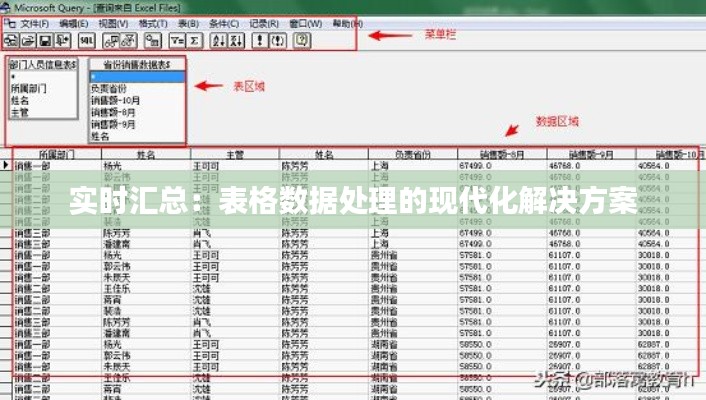Toggle the Auto Query icon
Image resolution: width=706 pixels, height=400 pixels.
(277, 41)
